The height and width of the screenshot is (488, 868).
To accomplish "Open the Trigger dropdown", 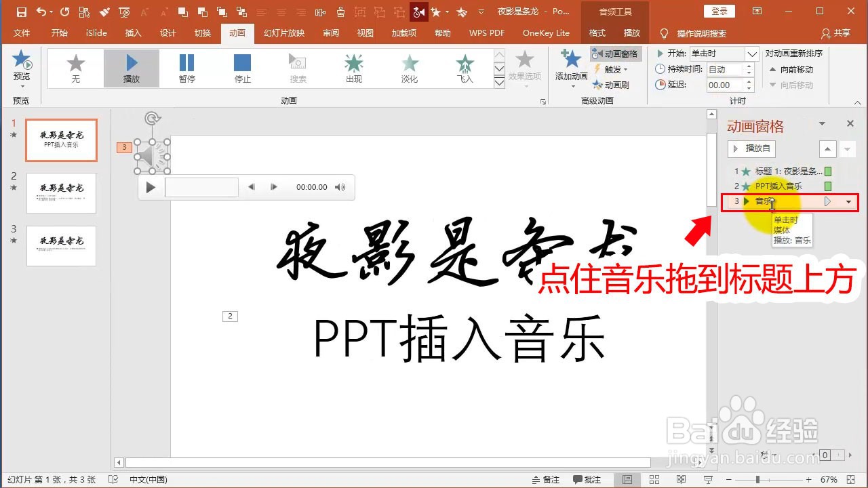I will point(611,69).
